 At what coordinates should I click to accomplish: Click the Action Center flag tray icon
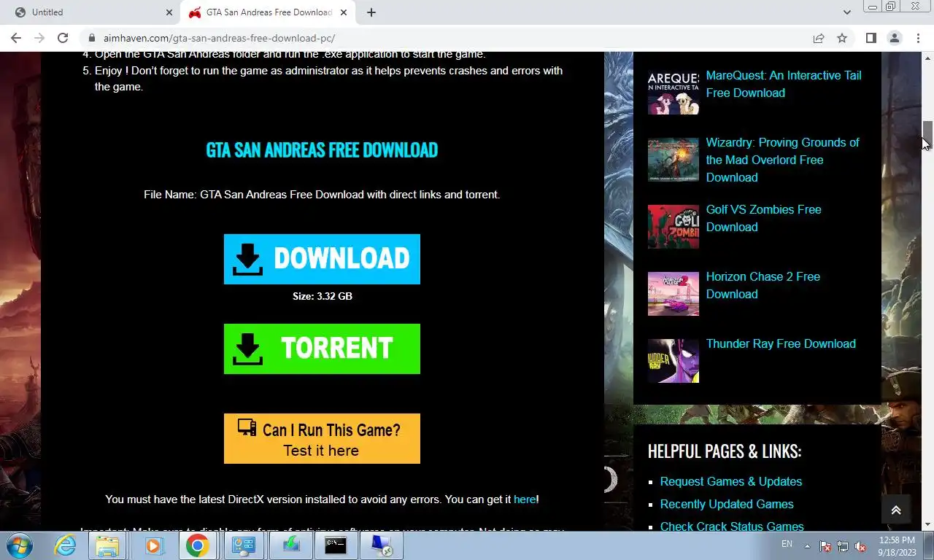(x=825, y=546)
